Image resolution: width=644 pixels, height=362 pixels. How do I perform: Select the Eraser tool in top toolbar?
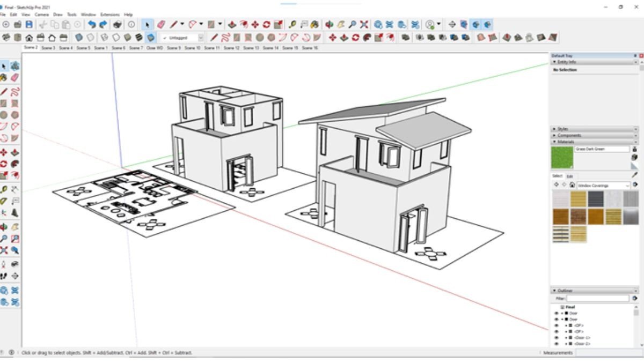160,25
